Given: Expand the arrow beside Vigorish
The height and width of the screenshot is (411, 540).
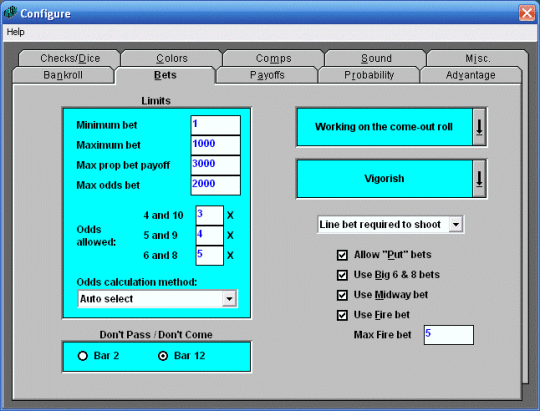Looking at the screenshot, I should click(479, 178).
